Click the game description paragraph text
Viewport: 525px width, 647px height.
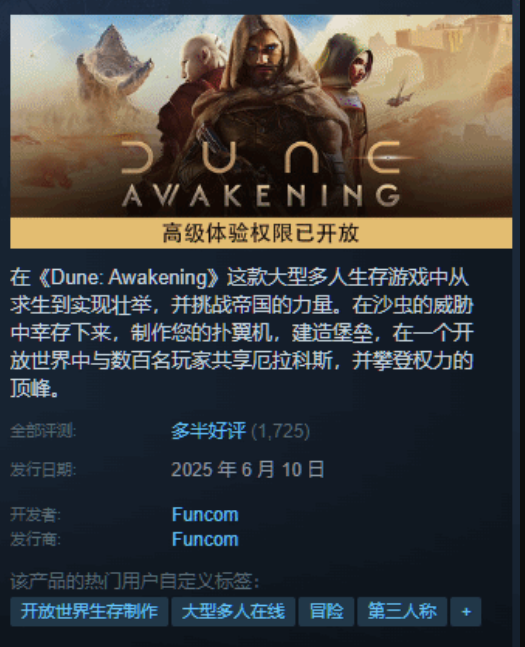click(242, 333)
